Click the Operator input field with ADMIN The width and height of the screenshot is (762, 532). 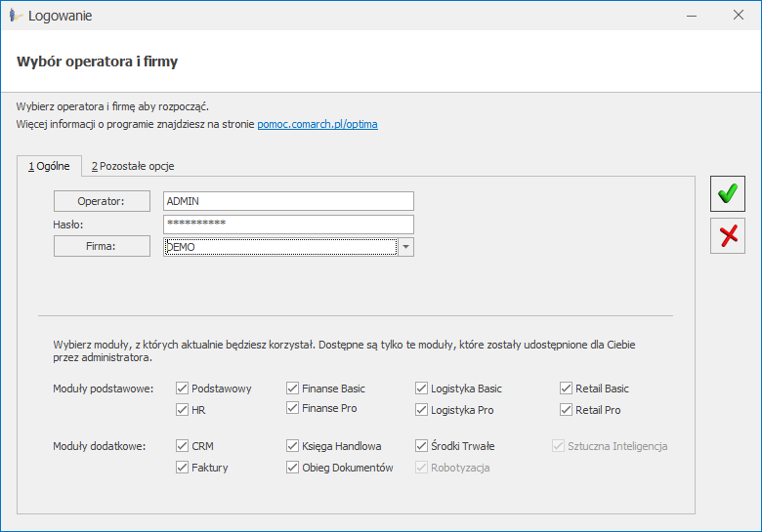[288, 201]
